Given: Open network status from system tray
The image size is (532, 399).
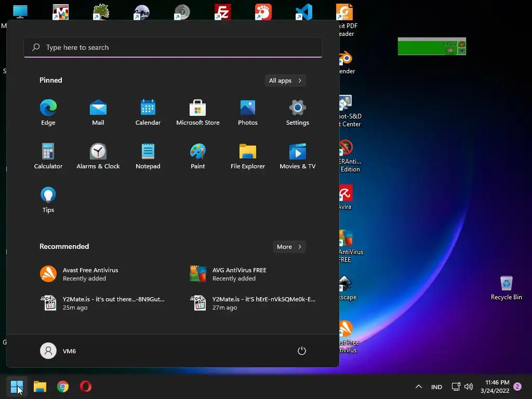Looking at the screenshot, I should point(456,387).
